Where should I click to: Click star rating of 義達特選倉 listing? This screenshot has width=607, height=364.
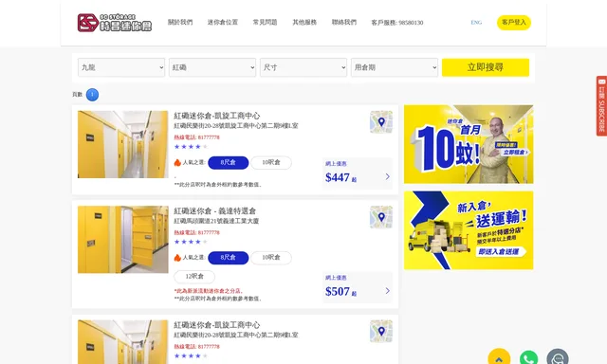(191, 242)
